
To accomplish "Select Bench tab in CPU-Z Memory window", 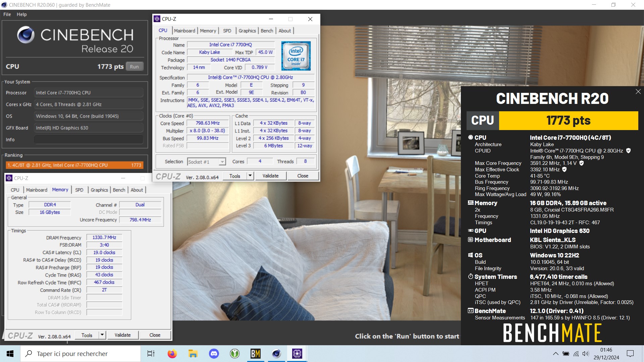I will [119, 190].
